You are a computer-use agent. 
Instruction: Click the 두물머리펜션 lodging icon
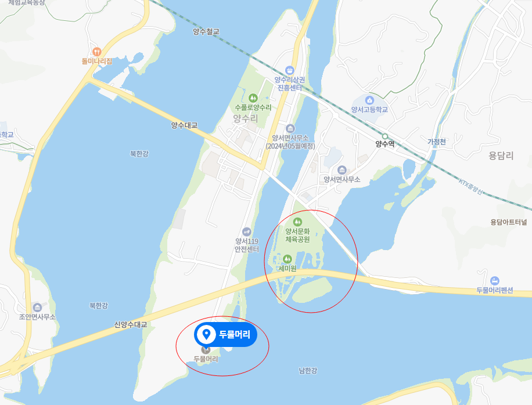click(x=495, y=281)
